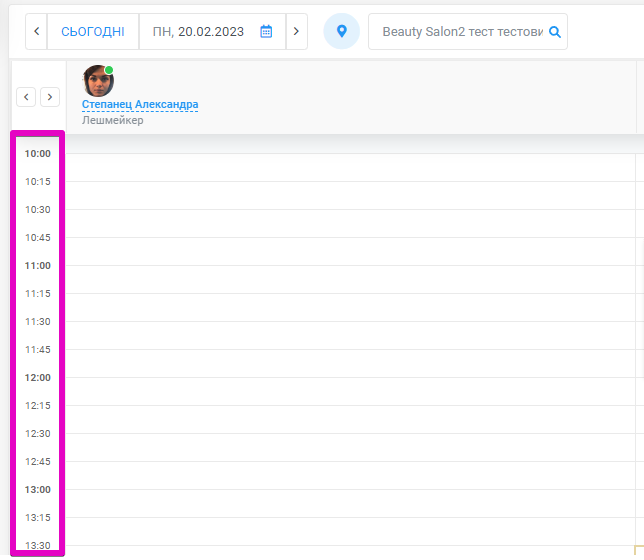644x560 pixels.
Task: Open the calendar date picker icon
Action: click(266, 32)
